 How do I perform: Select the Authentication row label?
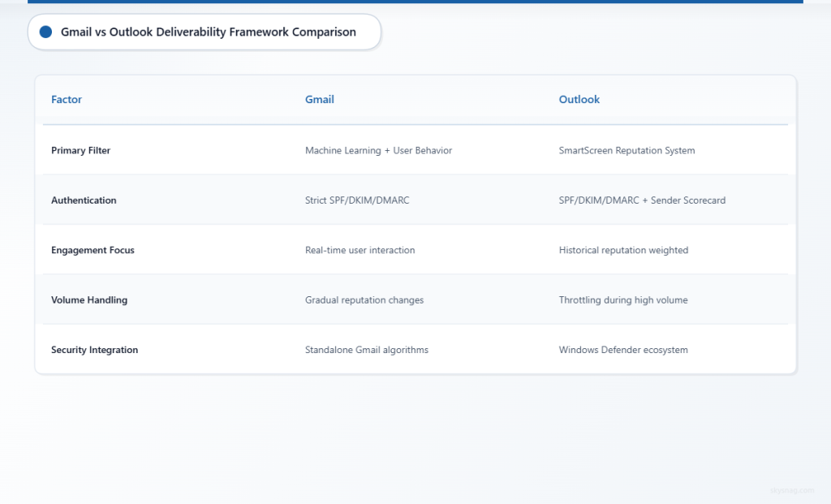[84, 200]
